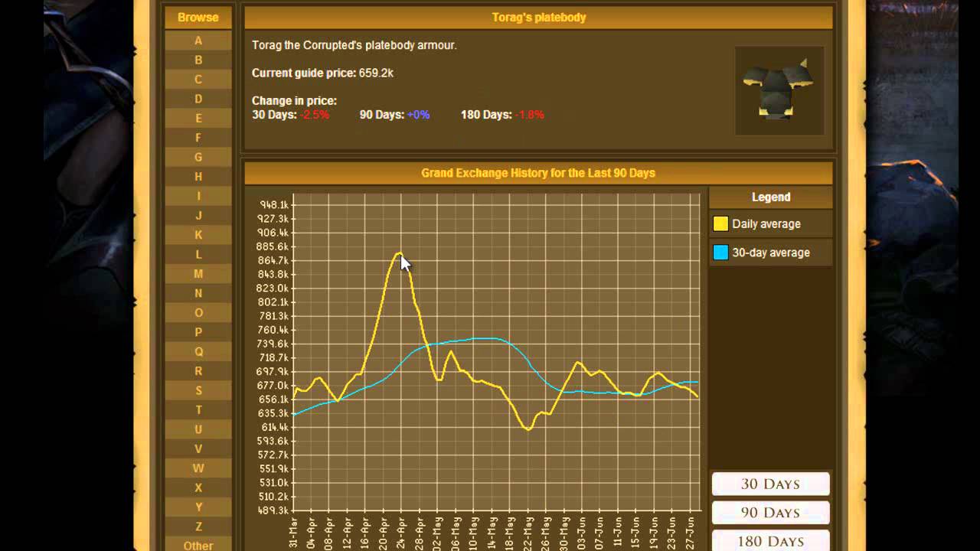This screenshot has height=551, width=980.
Task: Browse items starting with K
Action: click(198, 235)
